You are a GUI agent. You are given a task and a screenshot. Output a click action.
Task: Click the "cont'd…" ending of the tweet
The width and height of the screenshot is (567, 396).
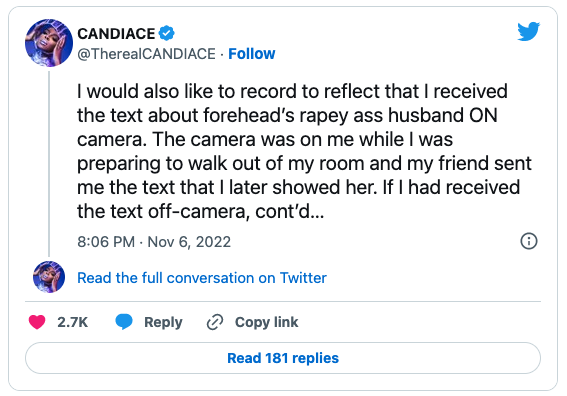[x=290, y=212]
